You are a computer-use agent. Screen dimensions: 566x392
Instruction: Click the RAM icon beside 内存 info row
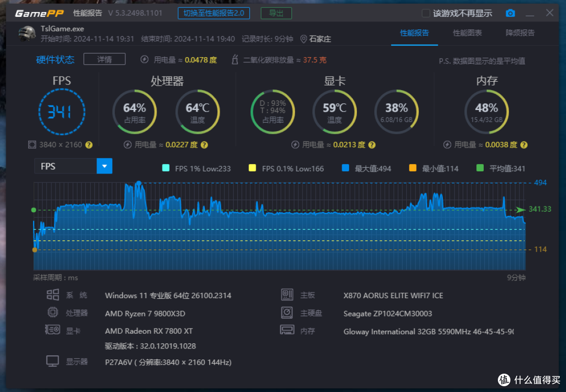[287, 330]
